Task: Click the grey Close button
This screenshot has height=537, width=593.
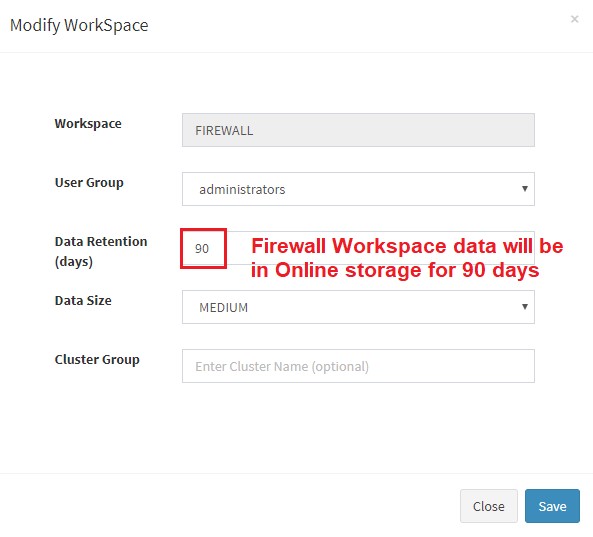Action: tap(489, 506)
